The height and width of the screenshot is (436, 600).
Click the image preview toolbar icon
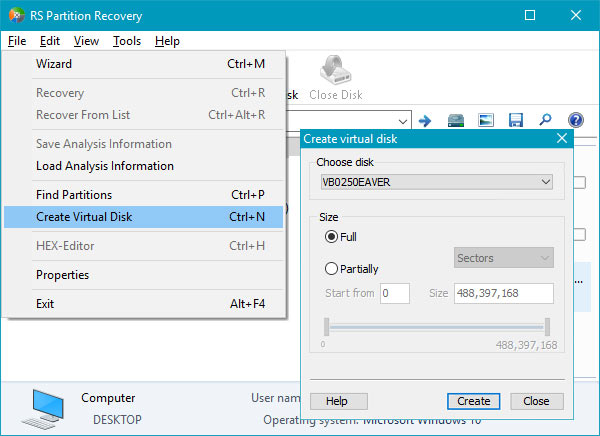(x=486, y=121)
